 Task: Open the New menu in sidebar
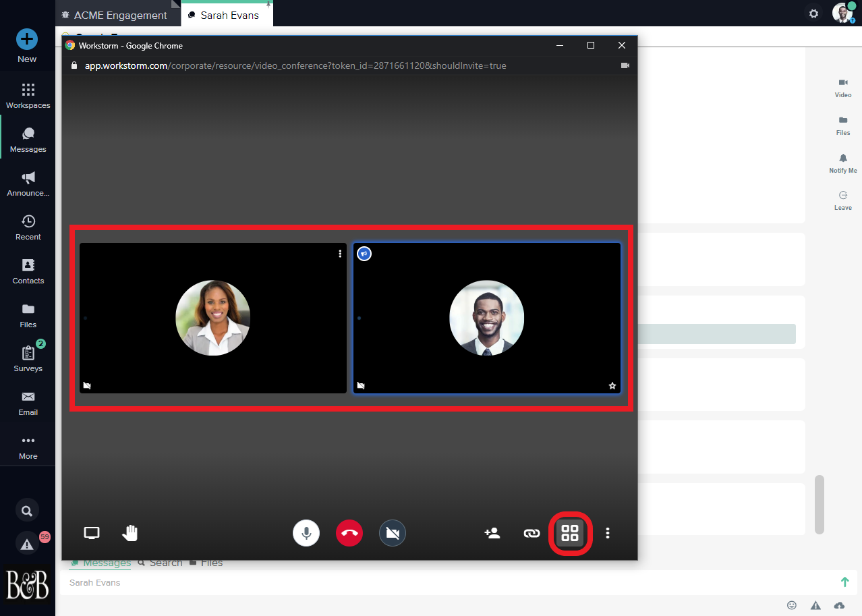(x=27, y=45)
